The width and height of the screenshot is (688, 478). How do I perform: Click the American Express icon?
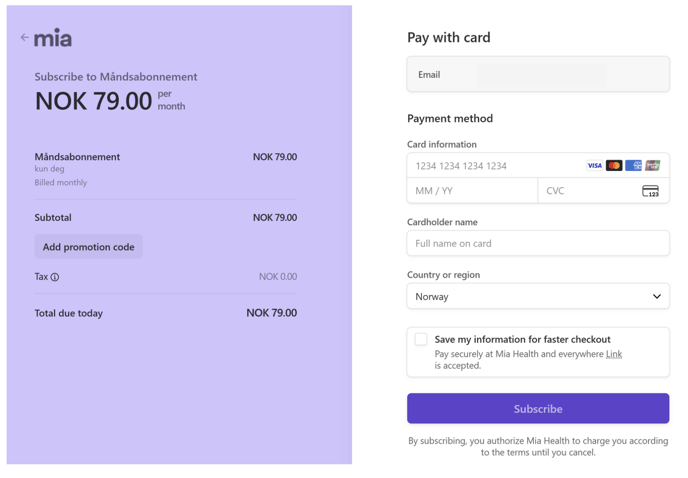click(633, 166)
